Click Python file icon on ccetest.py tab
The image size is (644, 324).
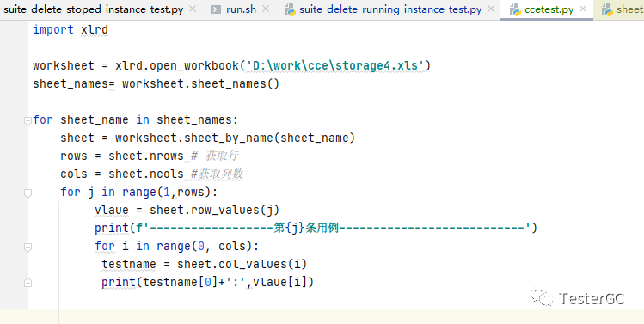tap(515, 9)
